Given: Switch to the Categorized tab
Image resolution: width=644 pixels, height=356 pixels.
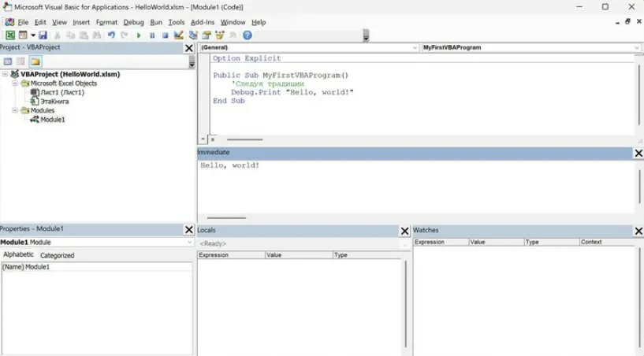Looking at the screenshot, I should (x=57, y=255).
